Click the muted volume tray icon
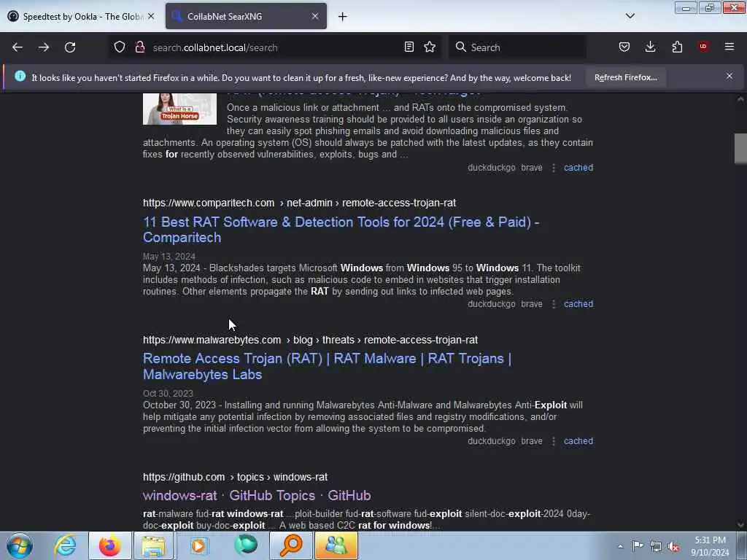Viewport: 747px width, 560px height. [x=673, y=547]
